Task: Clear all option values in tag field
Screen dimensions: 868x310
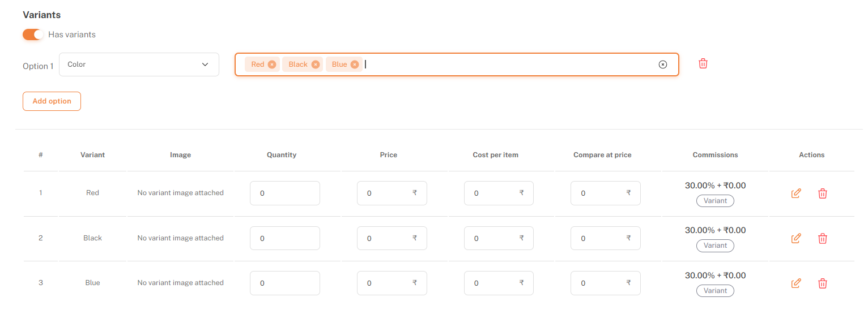Action: tap(663, 64)
